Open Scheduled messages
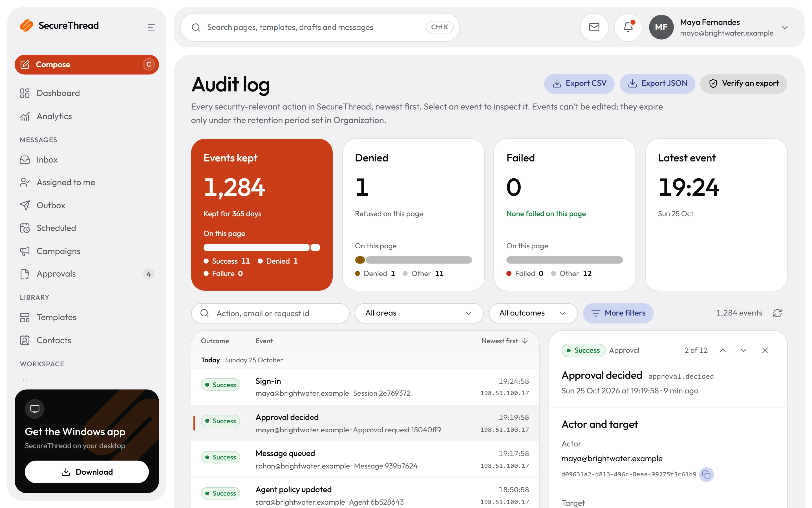The width and height of the screenshot is (812, 508). click(x=87, y=228)
